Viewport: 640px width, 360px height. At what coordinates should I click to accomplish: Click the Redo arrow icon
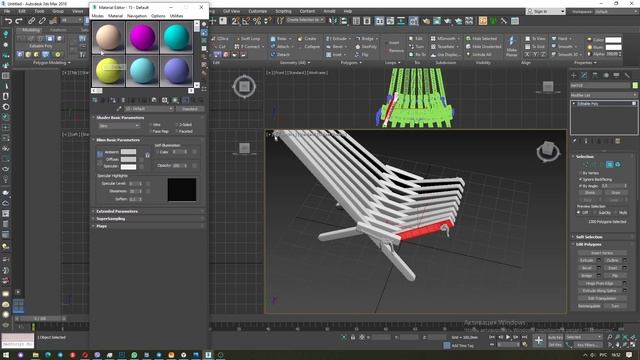[19, 20]
